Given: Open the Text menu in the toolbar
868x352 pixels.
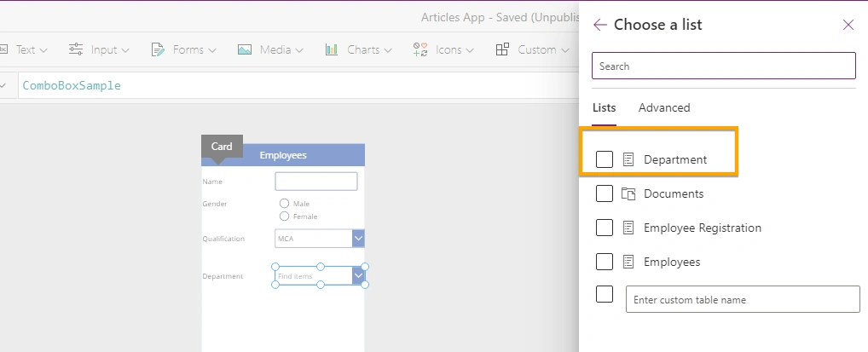Looking at the screenshot, I should (31, 49).
